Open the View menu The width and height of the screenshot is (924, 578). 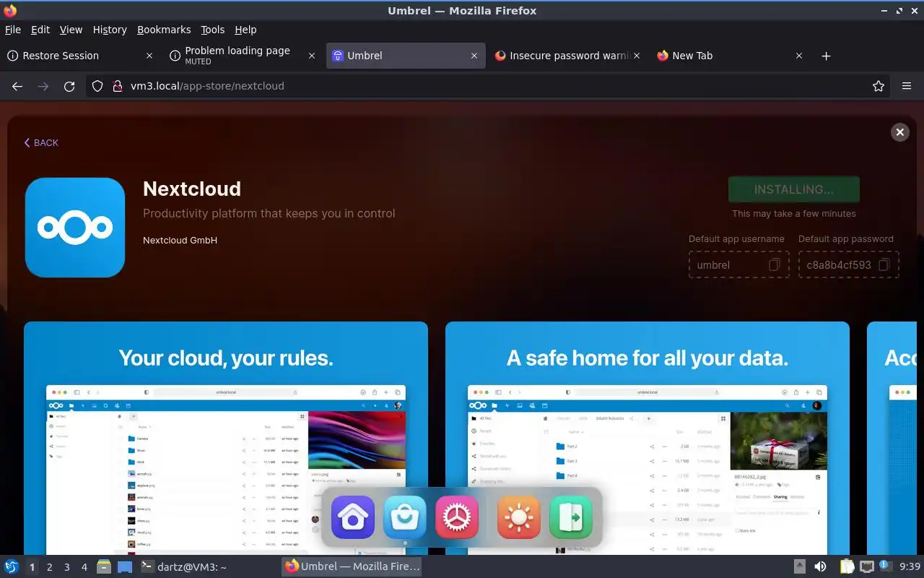(71, 30)
